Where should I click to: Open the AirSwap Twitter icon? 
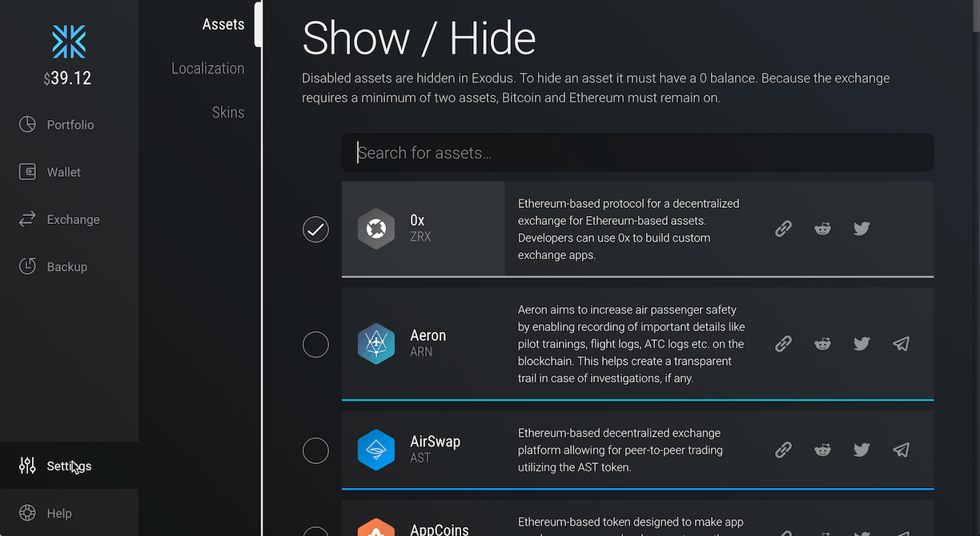pyautogui.click(x=862, y=450)
